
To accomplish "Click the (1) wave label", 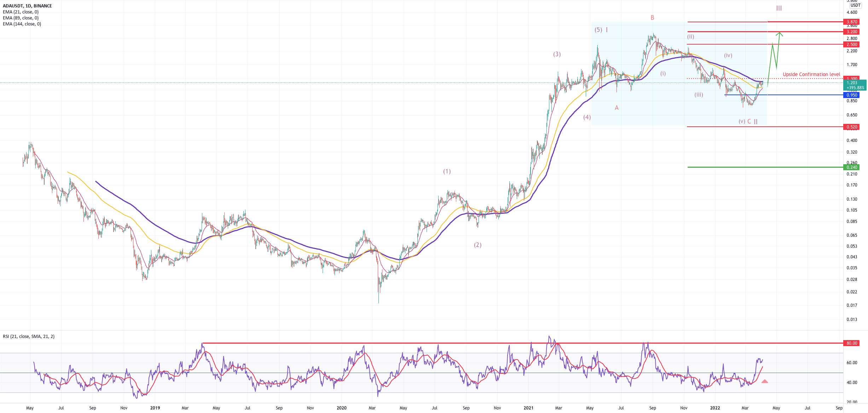I will tap(447, 171).
